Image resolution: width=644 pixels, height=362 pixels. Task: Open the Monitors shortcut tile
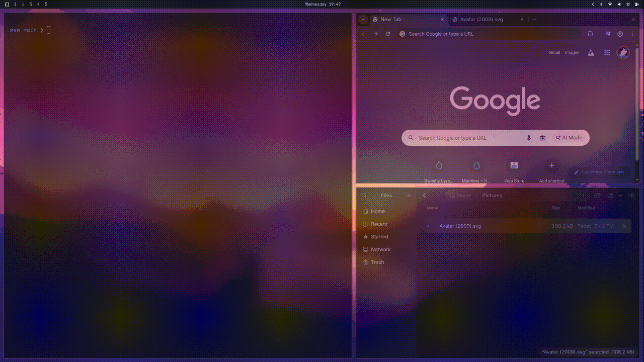476,171
